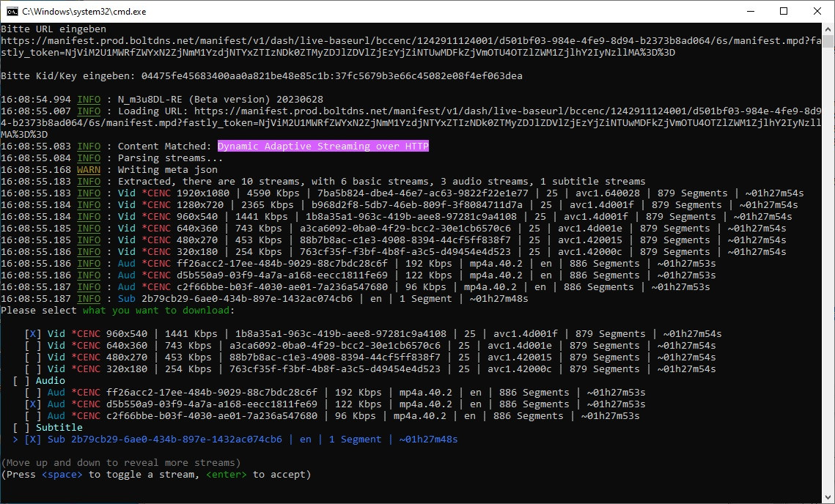Check the 480x270 video stream checkbox
Viewport: 835px width, 504px height.
tap(33, 357)
